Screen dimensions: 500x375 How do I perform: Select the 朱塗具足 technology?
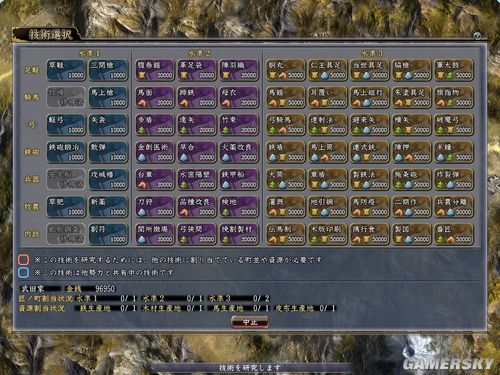coord(412,97)
